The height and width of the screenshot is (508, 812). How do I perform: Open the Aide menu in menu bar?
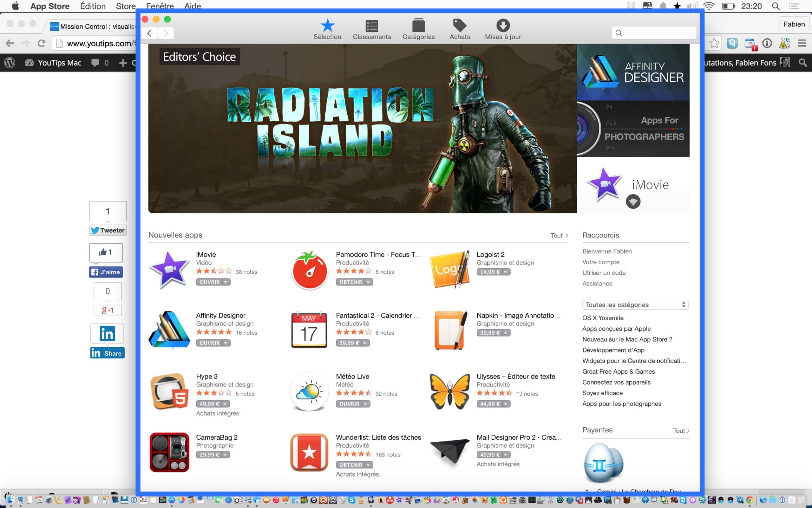point(193,5)
